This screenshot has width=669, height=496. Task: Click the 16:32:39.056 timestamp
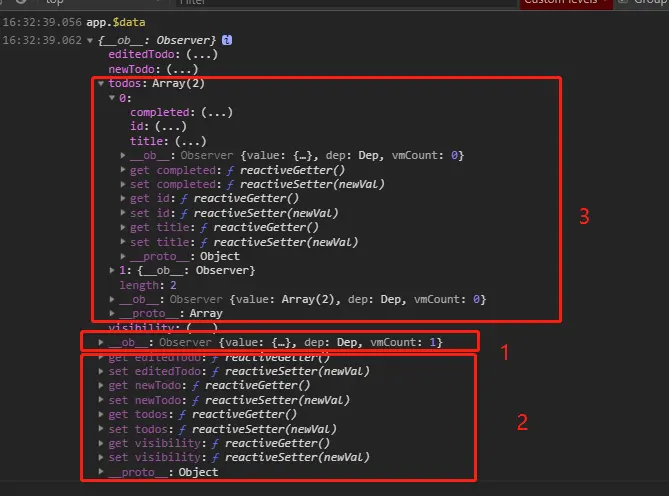42,22
